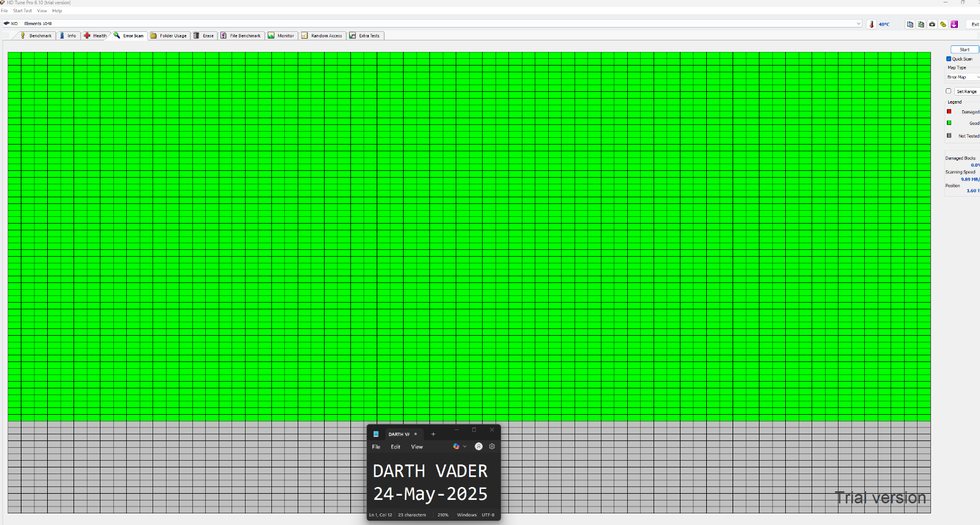Start the error scan
980x525 pixels.
click(x=965, y=50)
